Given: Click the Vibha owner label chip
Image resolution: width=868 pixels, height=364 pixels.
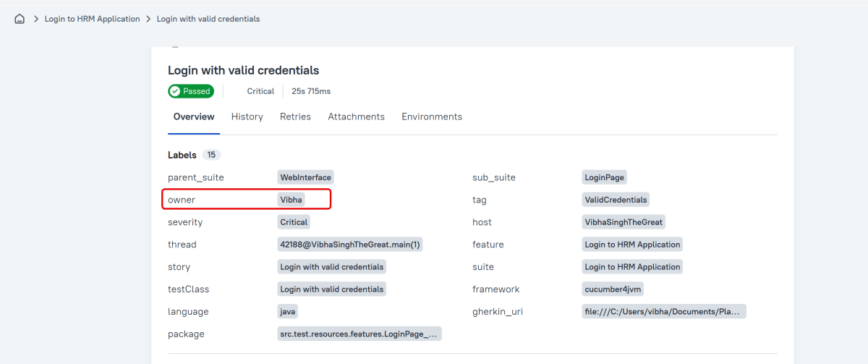Looking at the screenshot, I should 292,200.
